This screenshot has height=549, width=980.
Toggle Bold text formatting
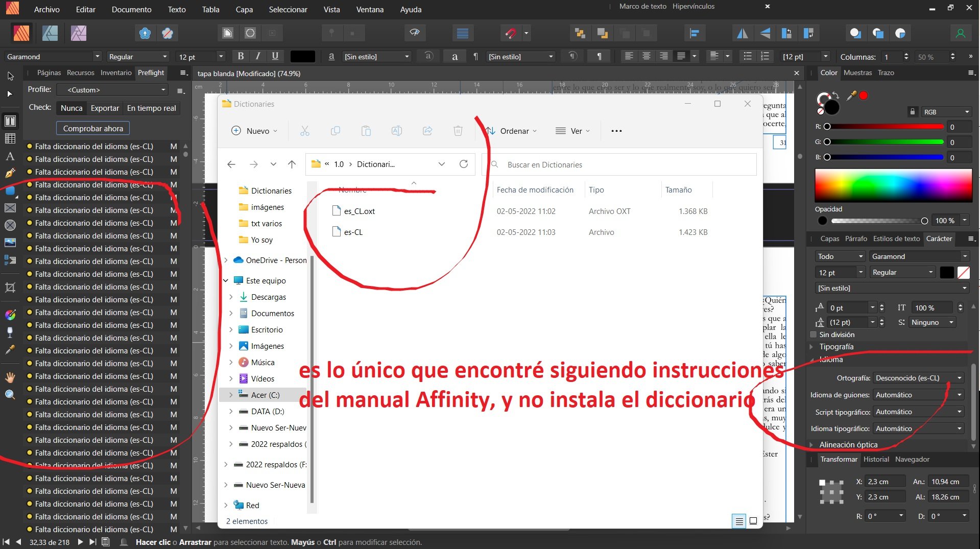241,56
